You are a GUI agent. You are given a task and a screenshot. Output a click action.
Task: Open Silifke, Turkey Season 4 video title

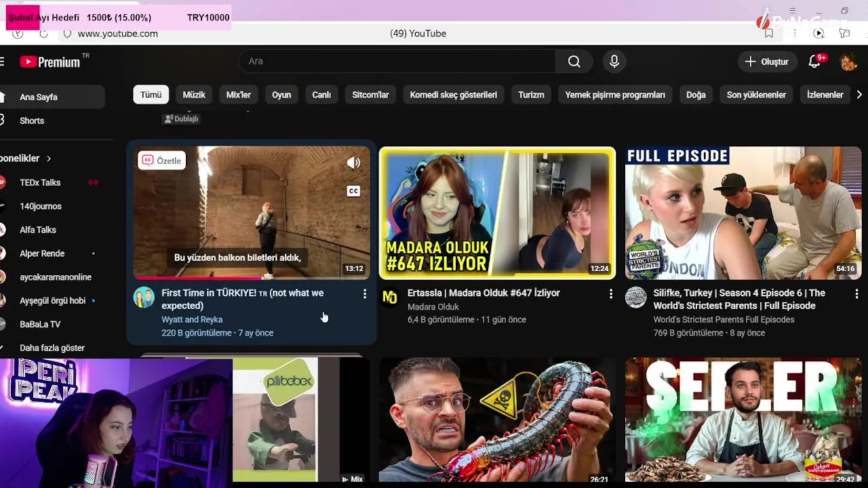click(739, 299)
